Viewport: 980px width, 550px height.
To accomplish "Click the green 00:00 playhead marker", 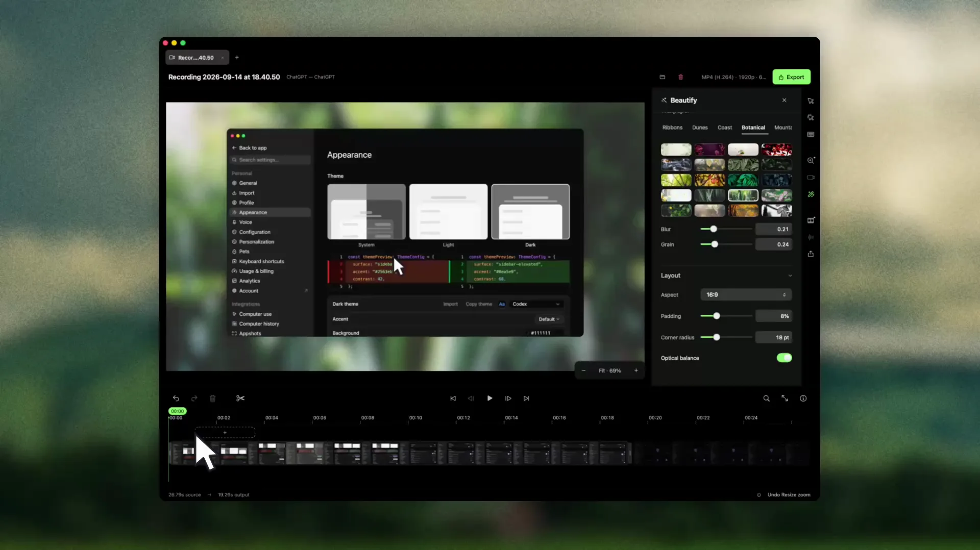I will pos(177,411).
